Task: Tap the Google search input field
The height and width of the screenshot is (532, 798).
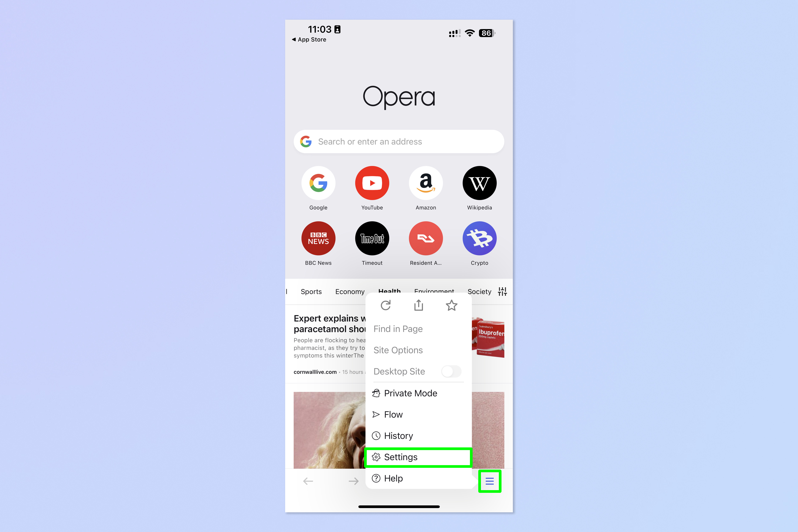Action: click(399, 141)
